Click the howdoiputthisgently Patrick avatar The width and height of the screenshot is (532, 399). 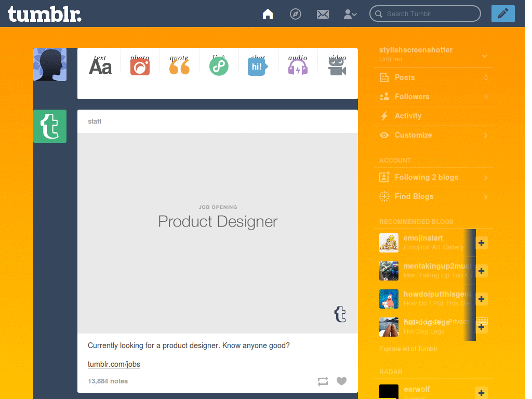click(x=389, y=299)
